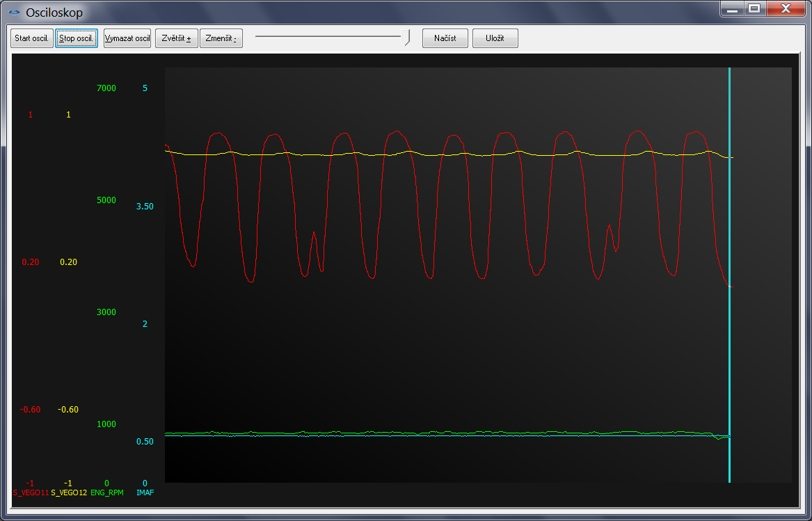
Task: Click the toolbar slider thumb
Action: (407, 38)
